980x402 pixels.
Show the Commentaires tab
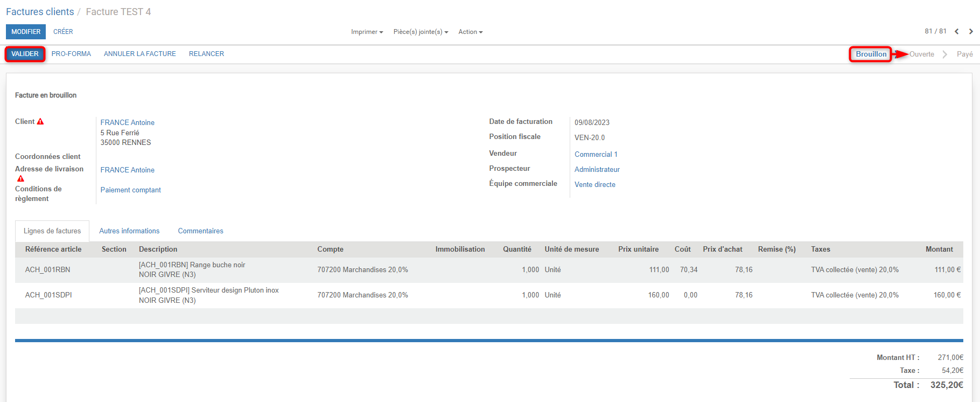pos(200,231)
